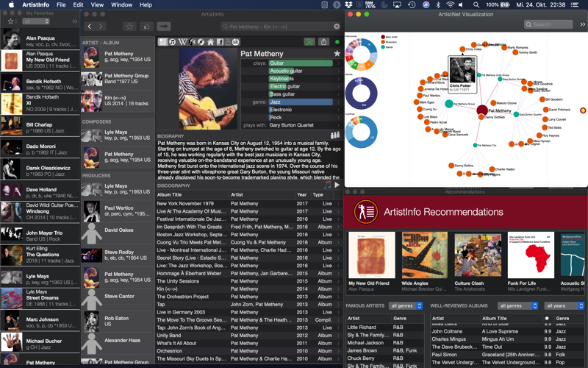Click the band members icon beside Biography
Viewport: 588px width, 368px height.
pos(335,135)
